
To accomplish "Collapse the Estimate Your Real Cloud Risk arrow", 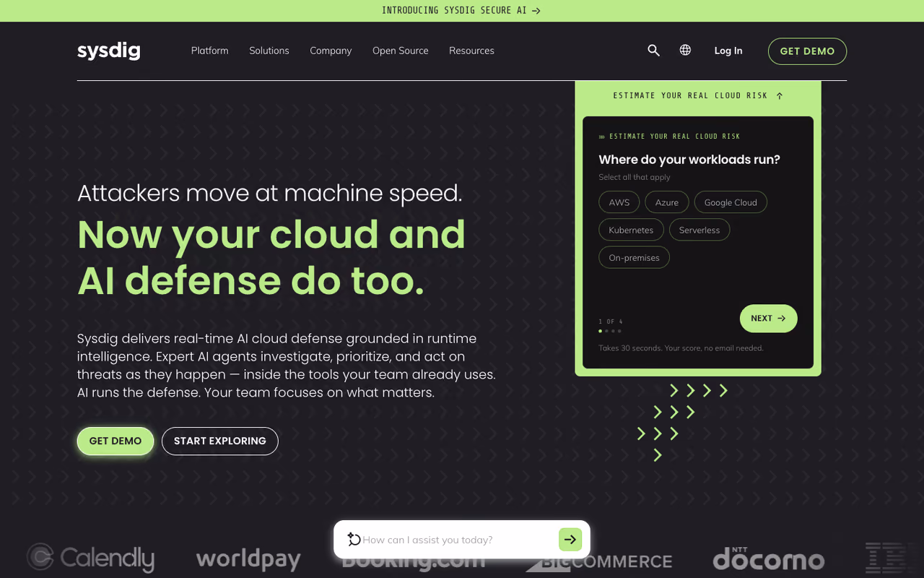I will [780, 95].
